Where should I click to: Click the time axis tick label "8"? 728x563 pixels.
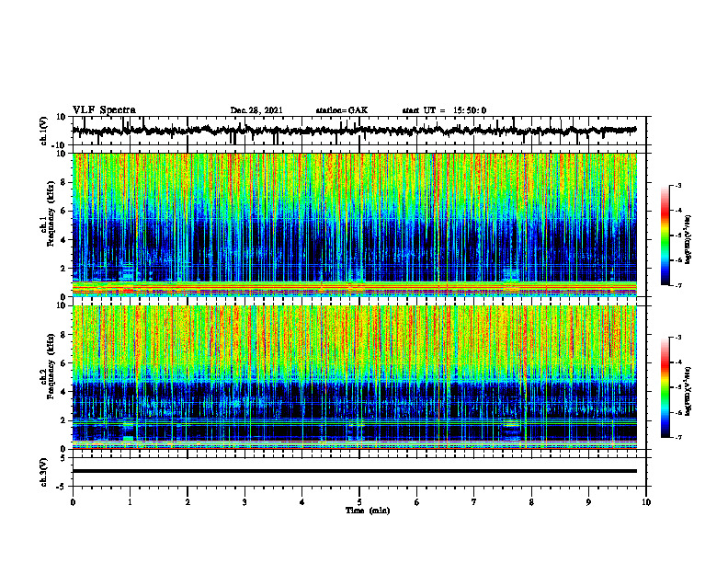click(531, 502)
